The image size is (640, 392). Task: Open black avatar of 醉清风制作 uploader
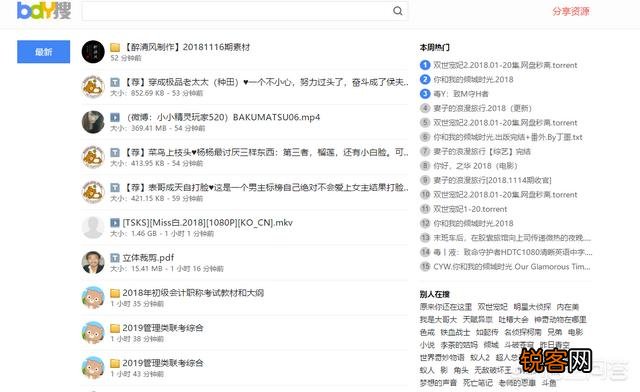[93, 51]
